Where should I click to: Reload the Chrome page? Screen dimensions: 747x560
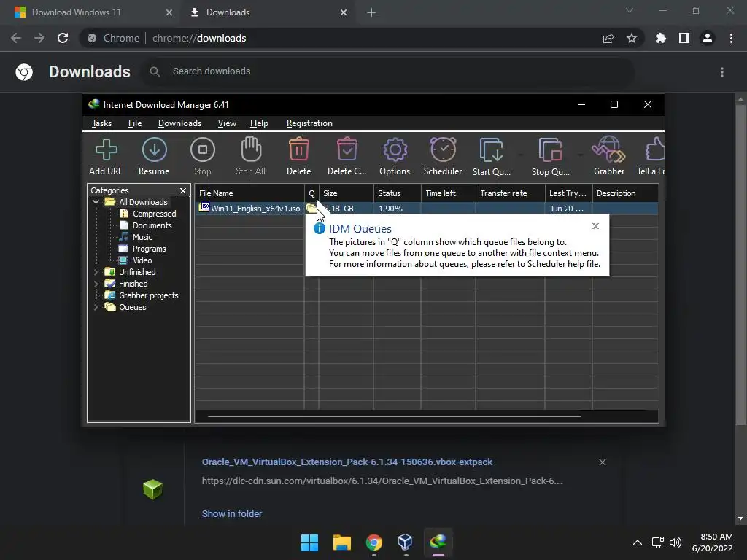coord(63,38)
